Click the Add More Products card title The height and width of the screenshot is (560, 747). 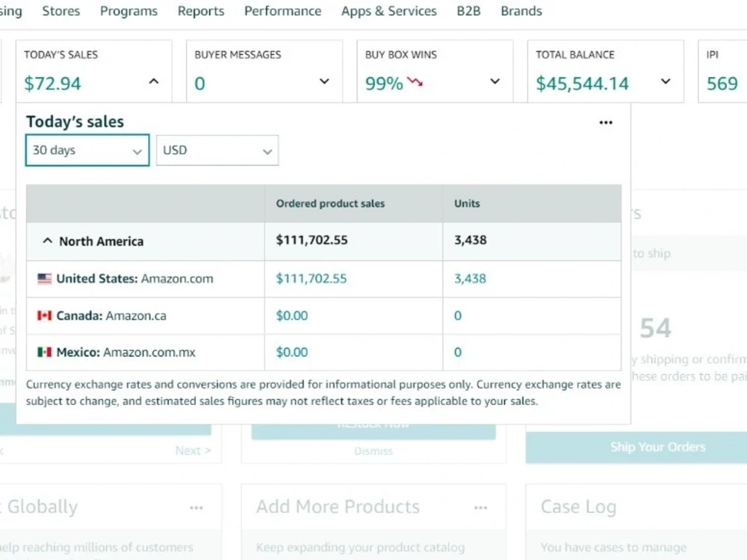click(338, 507)
